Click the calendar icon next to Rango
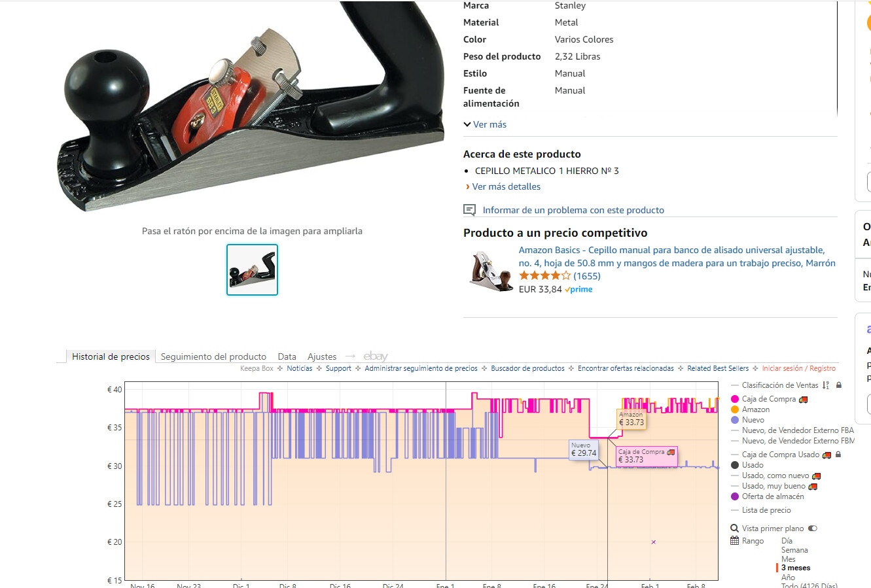This screenshot has width=871, height=588. tap(734, 541)
